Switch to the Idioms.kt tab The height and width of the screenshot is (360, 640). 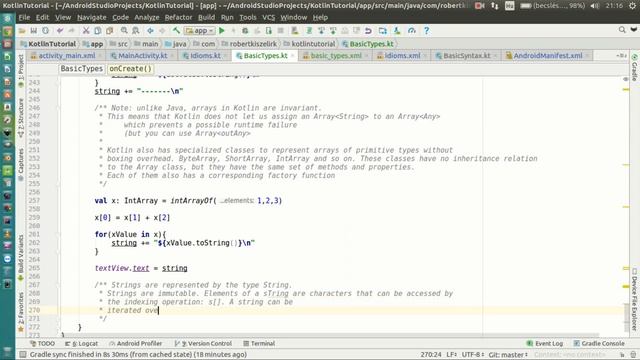[205, 56]
